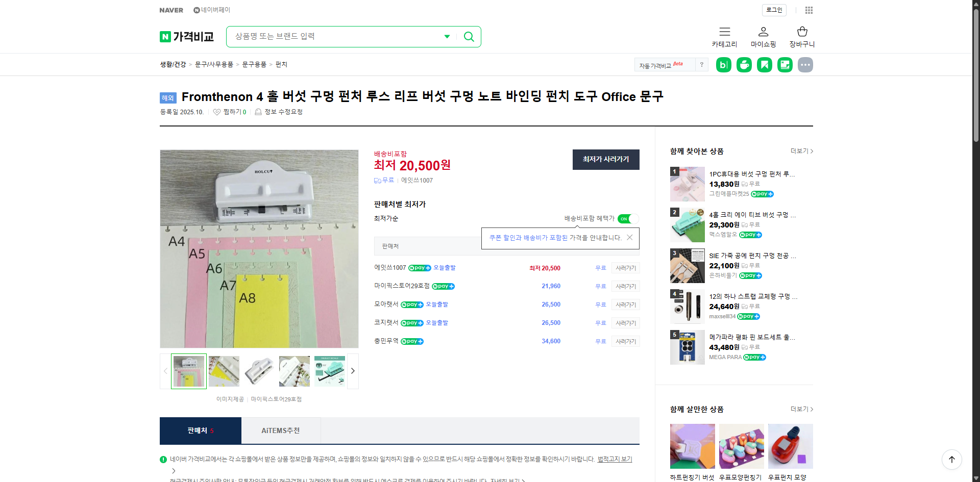Select the 판매처 5 tab
The width and height of the screenshot is (980, 482).
(200, 430)
